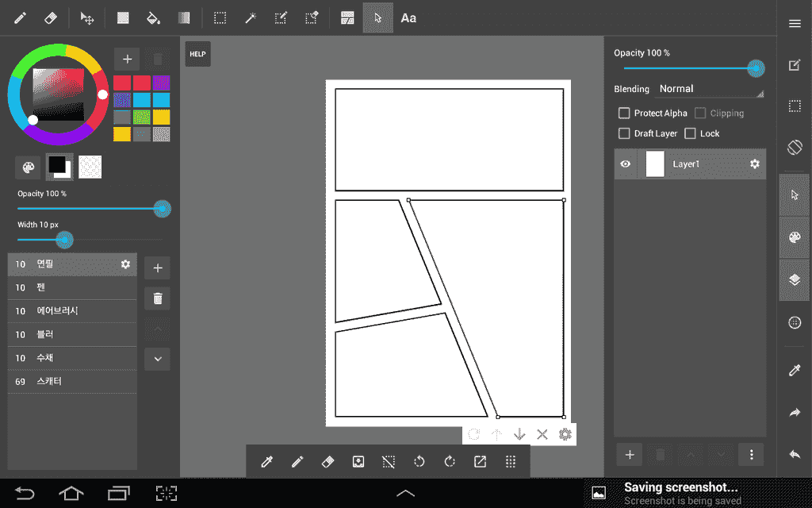Select the Magic Wand tool

point(251,17)
